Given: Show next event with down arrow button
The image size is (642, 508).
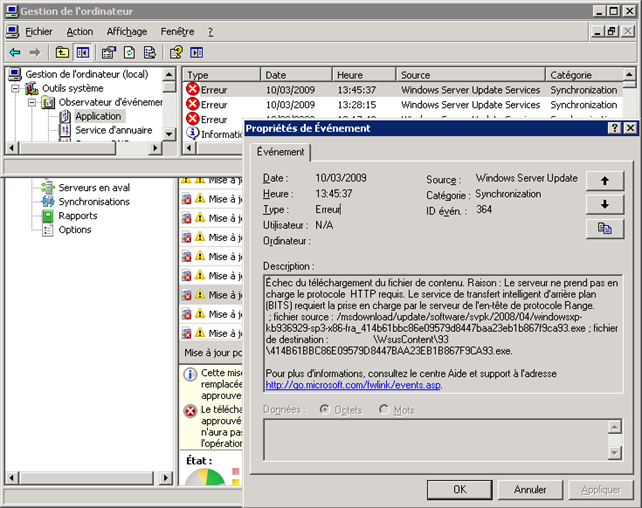Looking at the screenshot, I should 605,205.
